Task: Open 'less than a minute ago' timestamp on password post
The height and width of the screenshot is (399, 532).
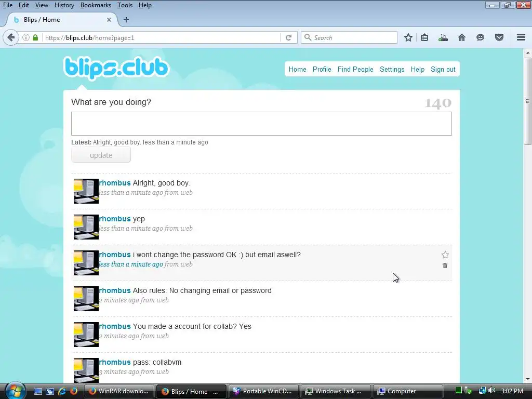Action: pos(131,264)
